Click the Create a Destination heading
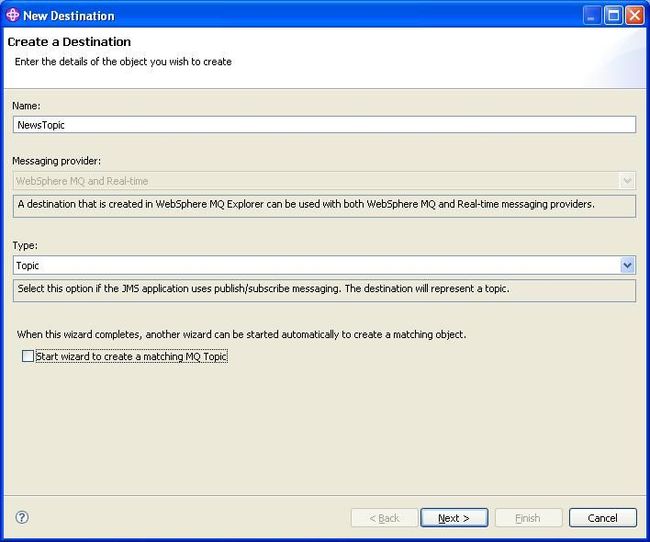The height and width of the screenshot is (542, 650). [x=69, y=42]
